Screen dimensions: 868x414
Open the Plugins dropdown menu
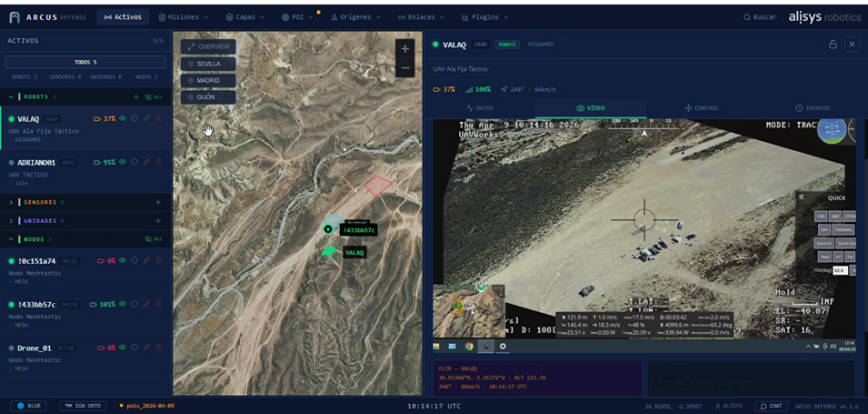coord(485,17)
